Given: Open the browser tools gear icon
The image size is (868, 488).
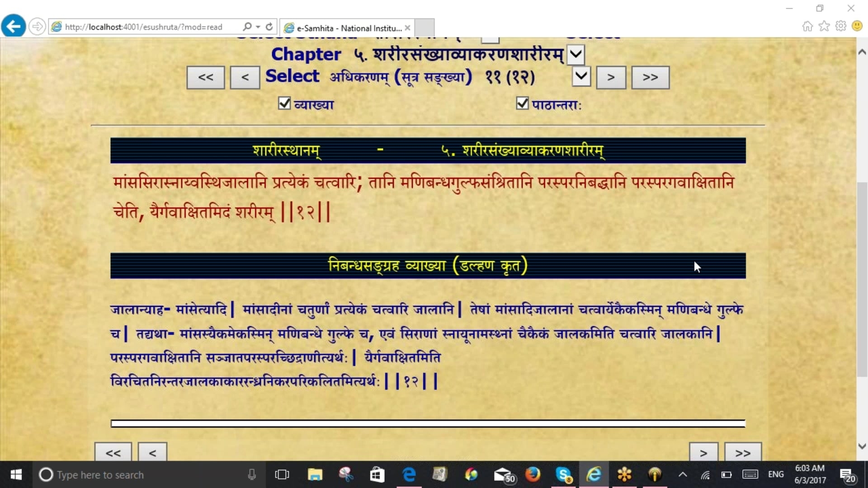Looking at the screenshot, I should tap(840, 26).
